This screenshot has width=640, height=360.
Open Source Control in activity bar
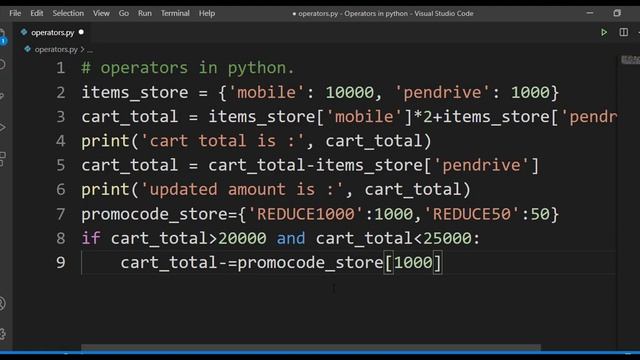2,96
